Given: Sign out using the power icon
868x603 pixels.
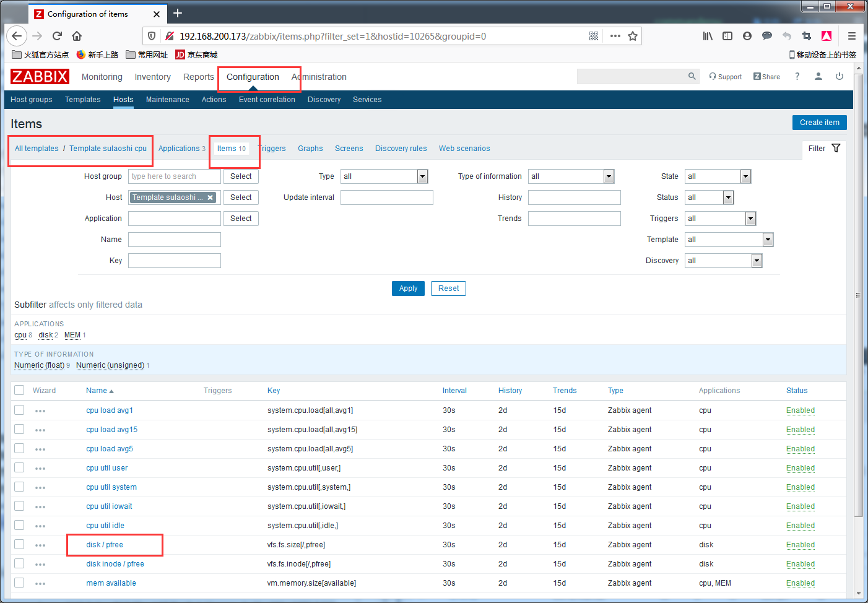Looking at the screenshot, I should [840, 76].
